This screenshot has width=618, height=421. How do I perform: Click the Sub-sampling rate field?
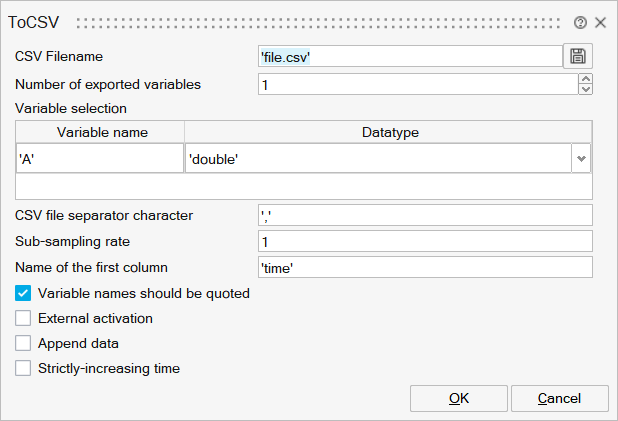(x=425, y=241)
